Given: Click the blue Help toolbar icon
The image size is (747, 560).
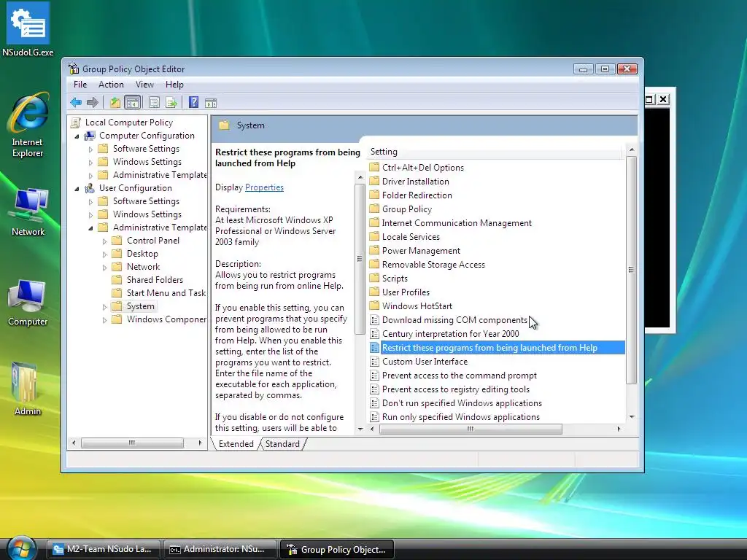Looking at the screenshot, I should pos(193,102).
